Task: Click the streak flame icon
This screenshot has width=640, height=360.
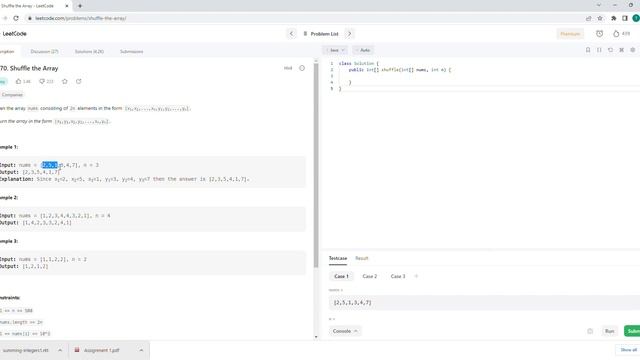Action: [616, 34]
